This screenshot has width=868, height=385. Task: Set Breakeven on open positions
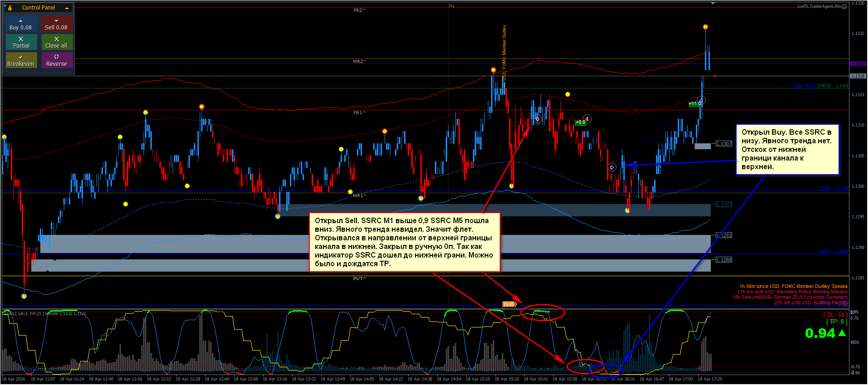(x=21, y=60)
